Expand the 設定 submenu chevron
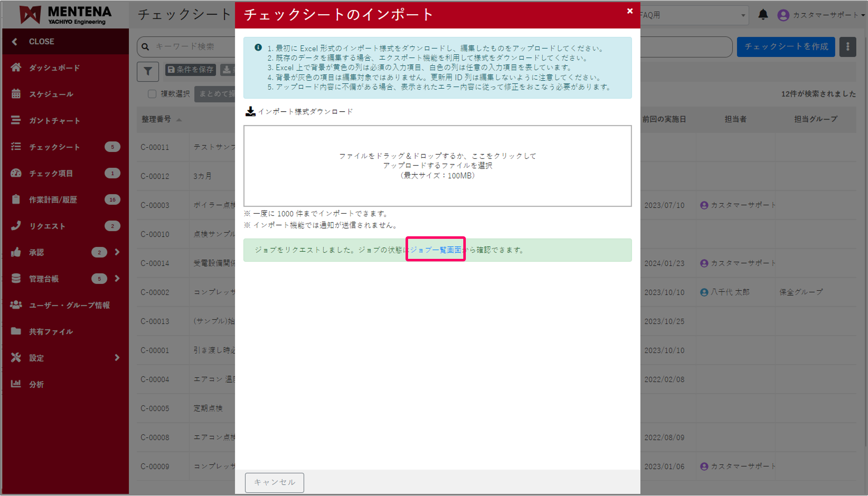Screen dimensions: 868x496 (x=117, y=358)
